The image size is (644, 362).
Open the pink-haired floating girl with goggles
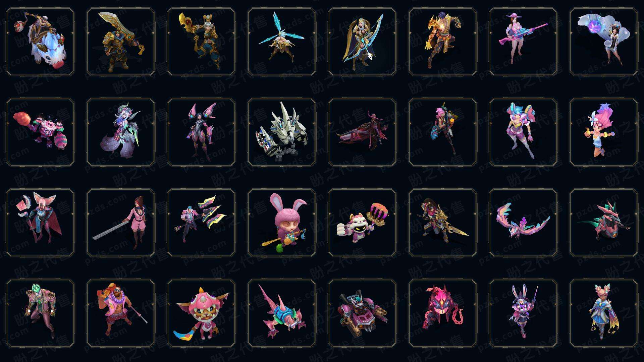tap(604, 132)
